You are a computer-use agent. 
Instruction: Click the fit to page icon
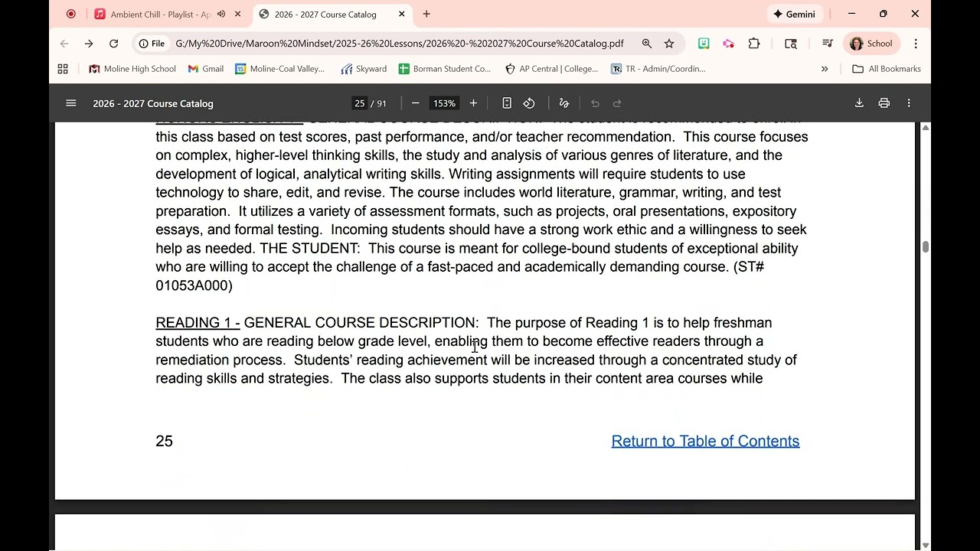point(507,103)
